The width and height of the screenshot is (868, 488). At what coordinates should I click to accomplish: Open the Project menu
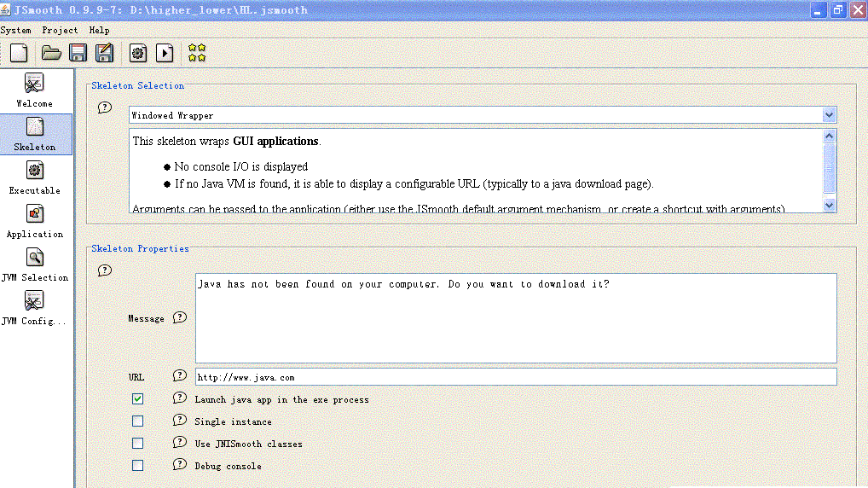(60, 30)
